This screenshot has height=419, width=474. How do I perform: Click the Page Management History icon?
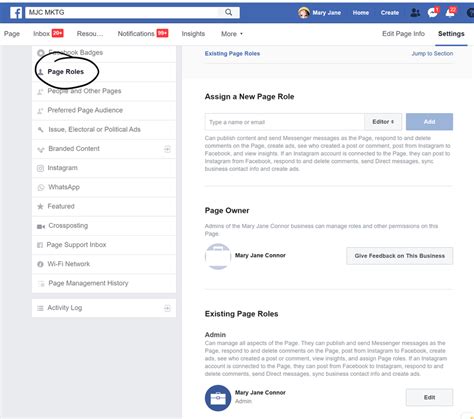(41, 284)
